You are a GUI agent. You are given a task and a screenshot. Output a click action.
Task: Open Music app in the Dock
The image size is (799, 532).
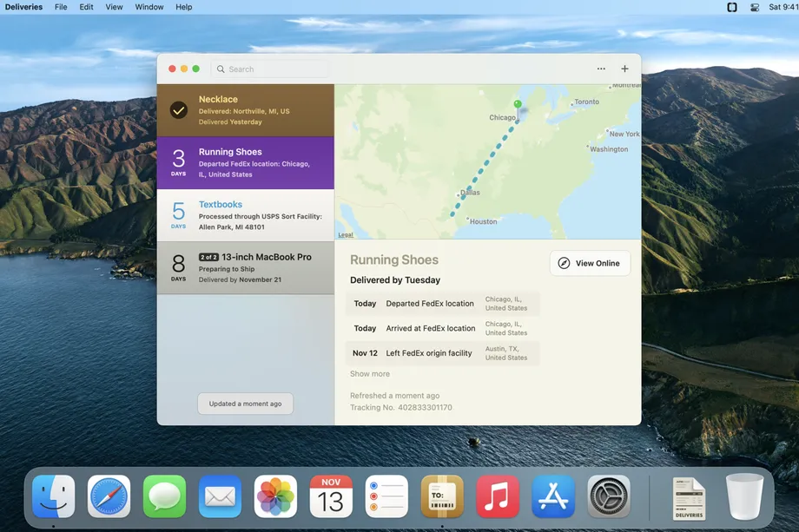click(x=498, y=496)
